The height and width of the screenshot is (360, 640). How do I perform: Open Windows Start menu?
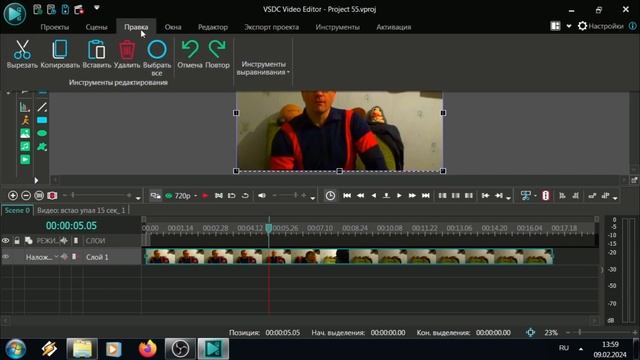point(16,349)
